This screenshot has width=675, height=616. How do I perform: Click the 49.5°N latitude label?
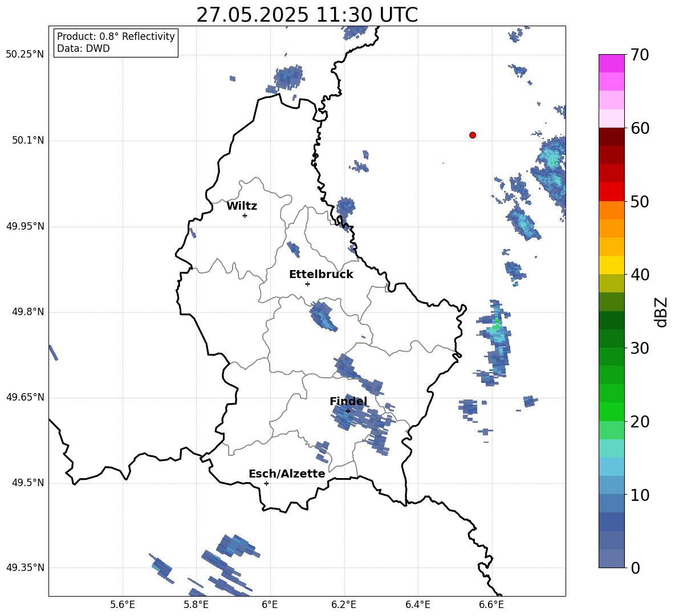coord(28,483)
